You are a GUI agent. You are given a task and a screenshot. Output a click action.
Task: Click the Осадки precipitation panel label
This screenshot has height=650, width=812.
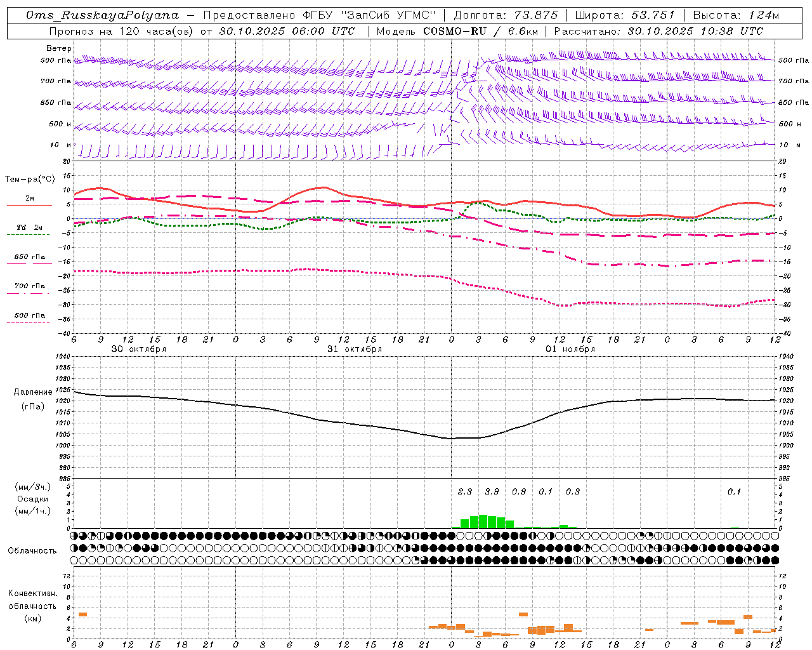[x=33, y=499]
